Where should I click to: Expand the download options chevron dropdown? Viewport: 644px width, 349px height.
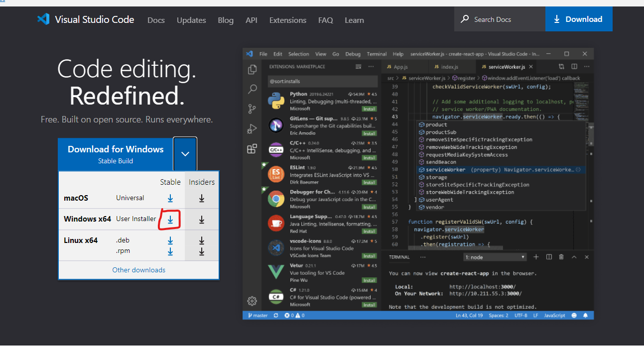(x=185, y=154)
